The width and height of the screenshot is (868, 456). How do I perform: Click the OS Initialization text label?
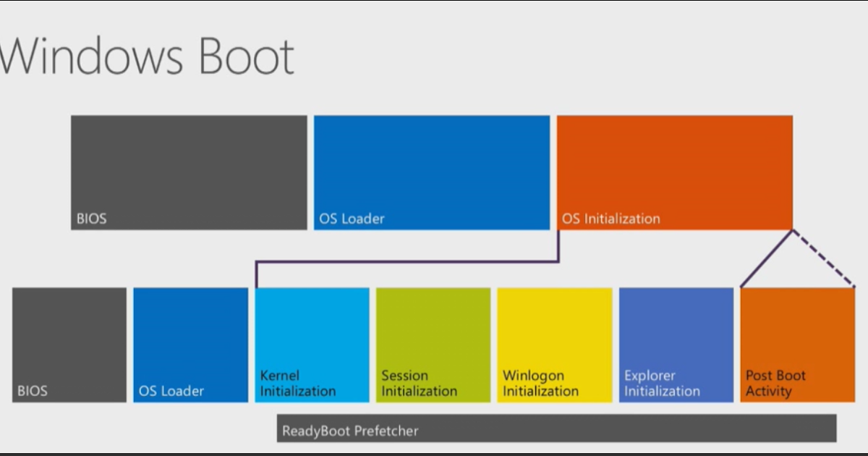613,218
